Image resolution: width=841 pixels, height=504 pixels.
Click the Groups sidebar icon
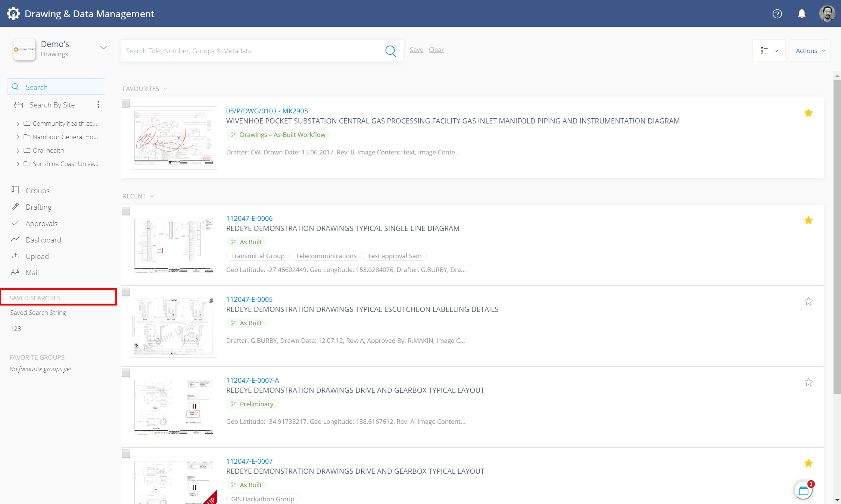pos(15,190)
